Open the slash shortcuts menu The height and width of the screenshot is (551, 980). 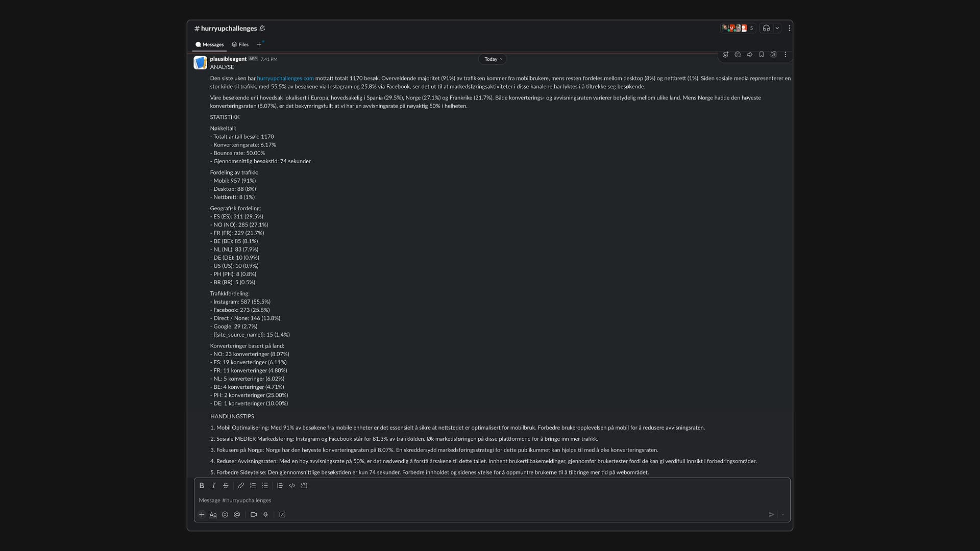282,515
